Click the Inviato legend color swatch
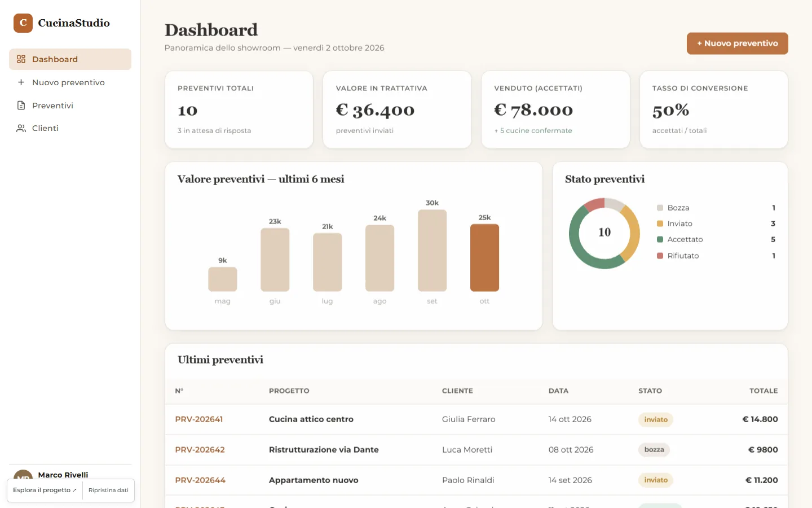 (660, 224)
